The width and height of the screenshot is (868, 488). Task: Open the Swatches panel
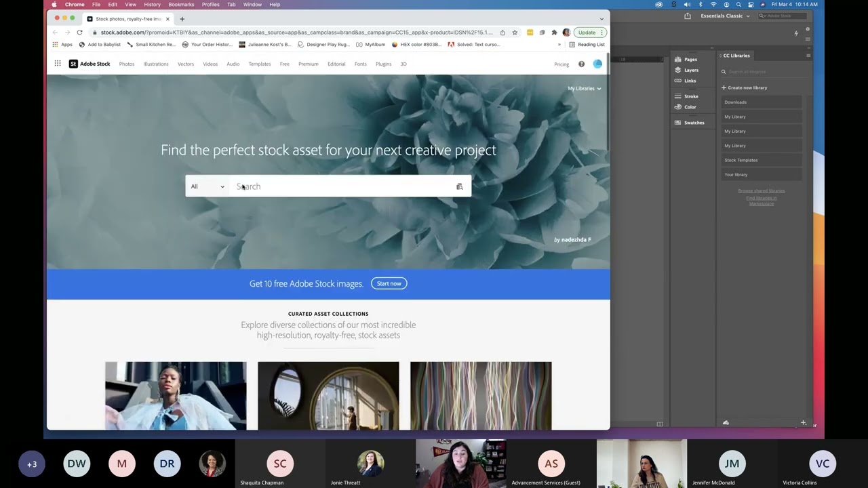pyautogui.click(x=694, y=123)
